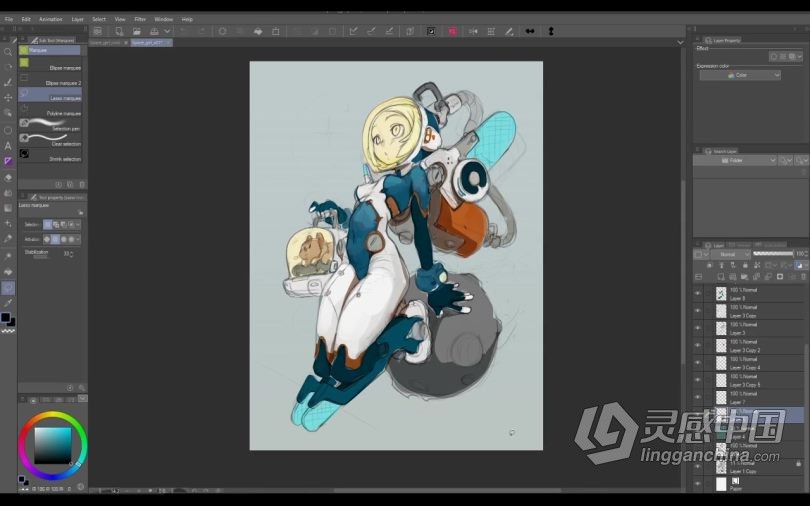This screenshot has height=506, width=810.
Task: Expand Selection mode options arrow
Action: 78,225
